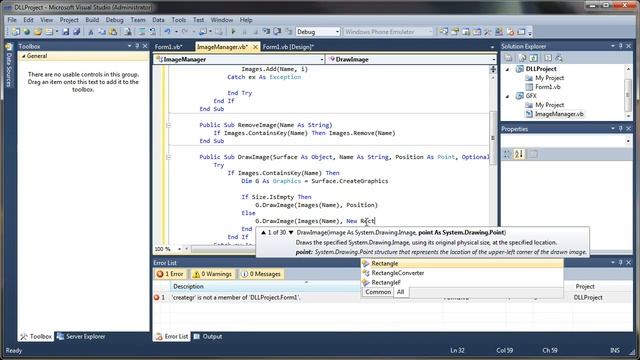Select the Common tab in IntelliSense list
640x360 pixels.
[x=378, y=292]
